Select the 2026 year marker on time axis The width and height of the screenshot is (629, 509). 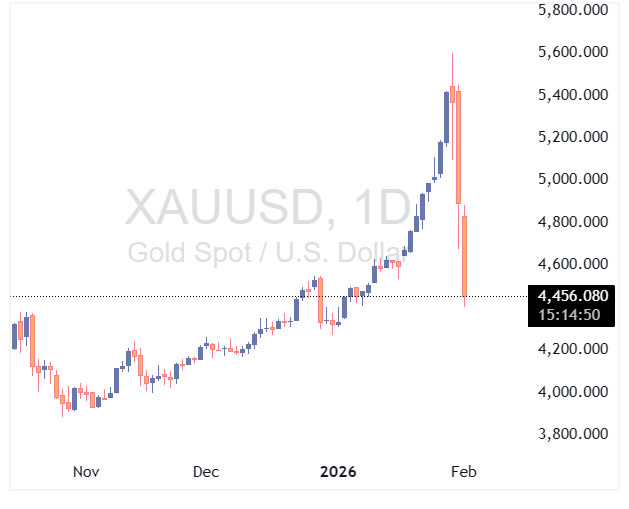pos(337,471)
